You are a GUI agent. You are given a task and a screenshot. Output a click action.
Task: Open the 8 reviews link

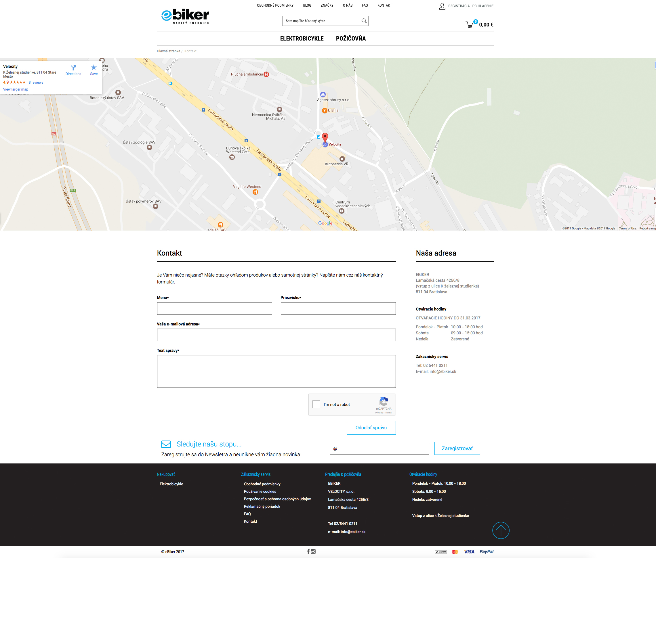[x=36, y=83]
